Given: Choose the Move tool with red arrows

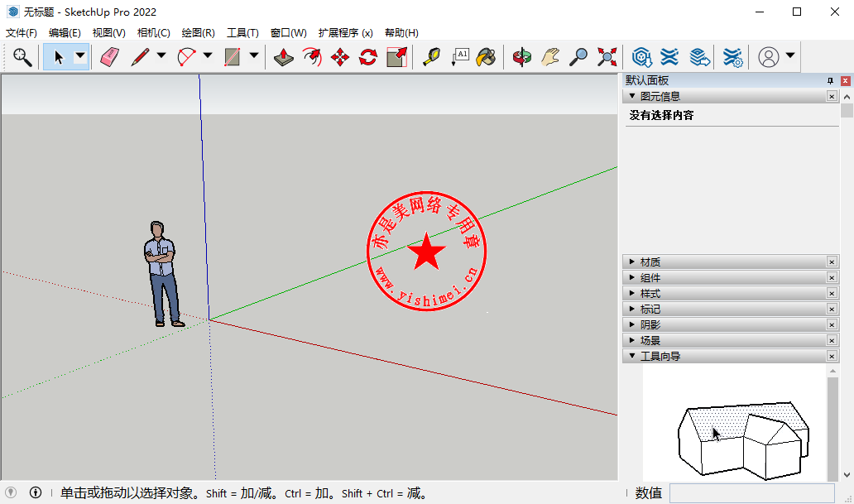Looking at the screenshot, I should [340, 56].
